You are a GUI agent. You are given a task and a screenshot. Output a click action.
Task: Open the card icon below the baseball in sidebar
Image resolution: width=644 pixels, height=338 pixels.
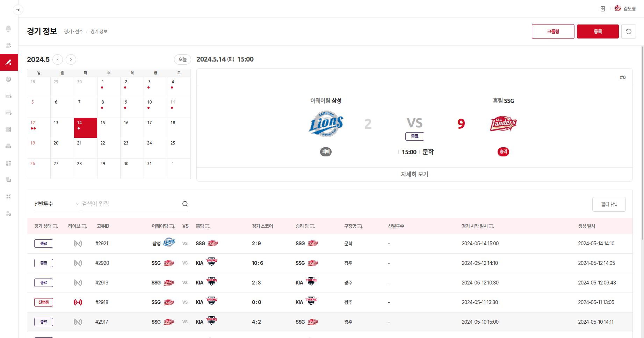point(8,96)
